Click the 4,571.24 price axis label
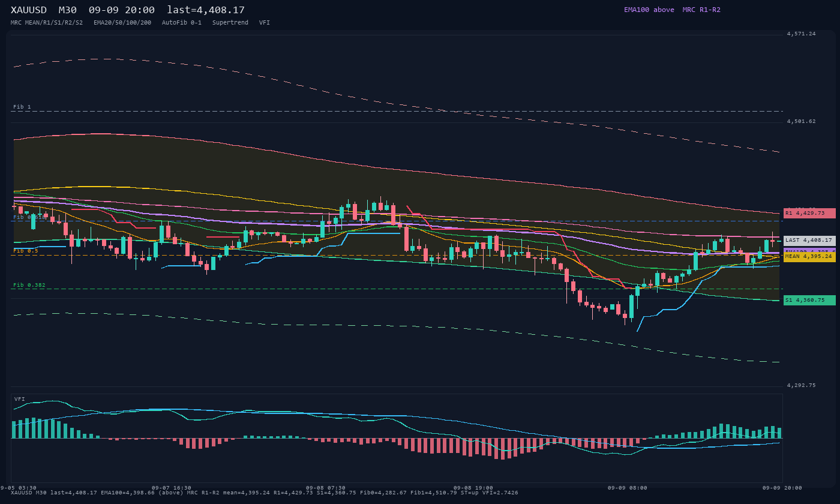 click(802, 34)
